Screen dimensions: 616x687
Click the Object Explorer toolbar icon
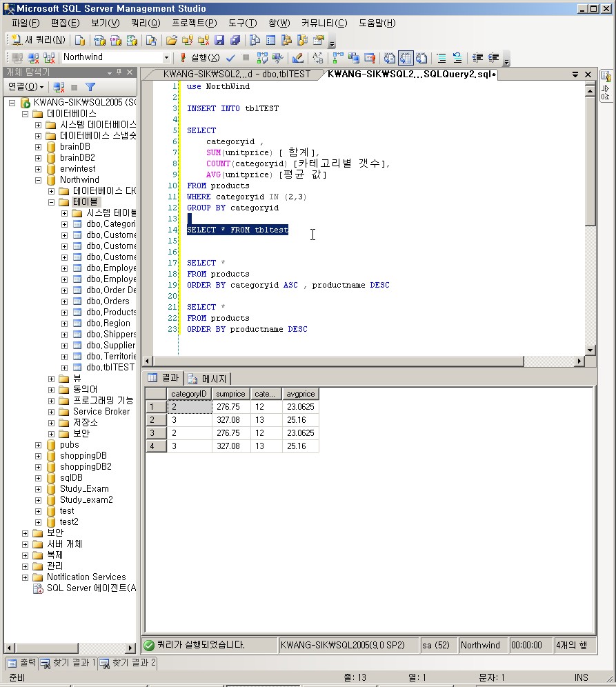286,40
